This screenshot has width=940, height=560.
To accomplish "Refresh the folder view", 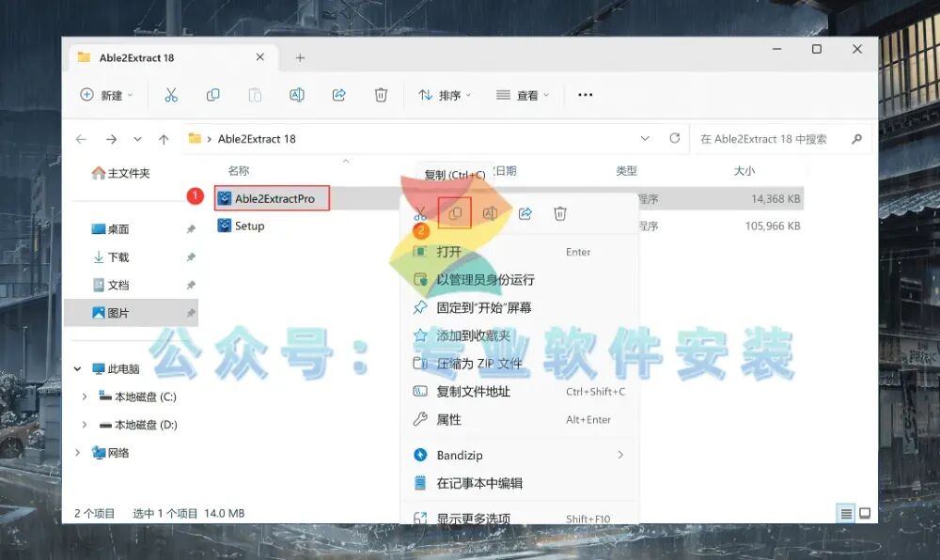I will click(674, 138).
